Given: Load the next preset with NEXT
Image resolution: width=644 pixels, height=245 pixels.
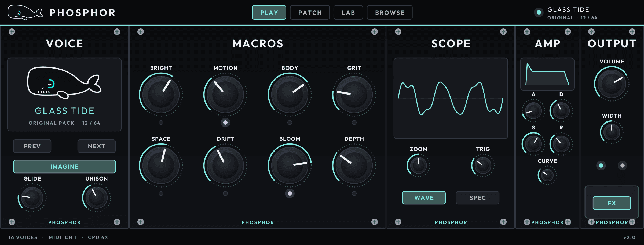Looking at the screenshot, I should pos(97,146).
